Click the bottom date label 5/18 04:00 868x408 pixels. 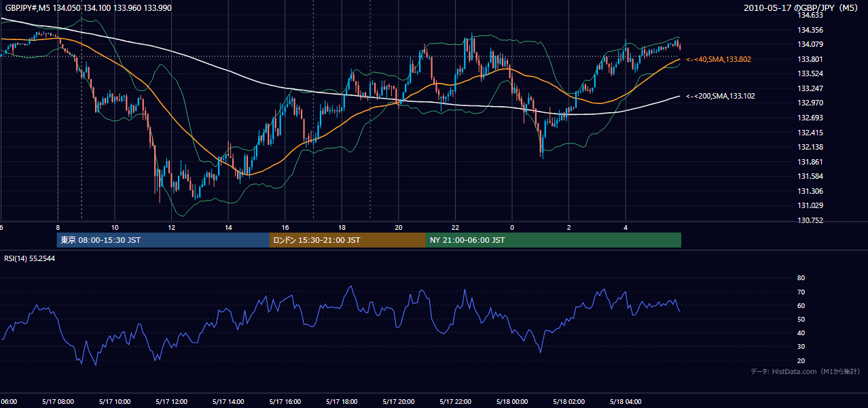pos(625,401)
